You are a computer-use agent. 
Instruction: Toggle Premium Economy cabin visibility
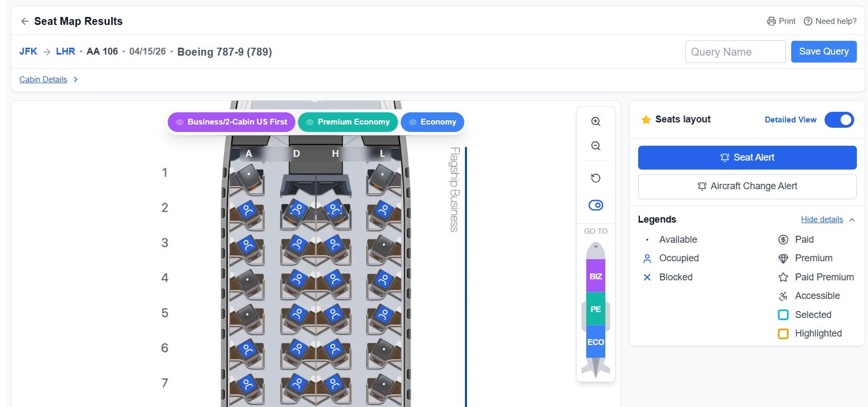coord(347,122)
